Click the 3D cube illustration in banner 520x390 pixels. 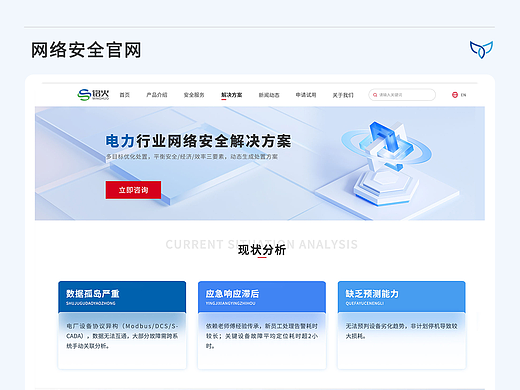[x=386, y=162]
